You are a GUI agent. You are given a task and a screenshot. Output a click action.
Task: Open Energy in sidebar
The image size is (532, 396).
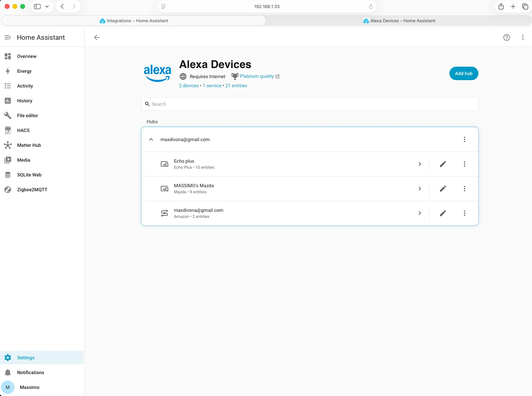42,71
